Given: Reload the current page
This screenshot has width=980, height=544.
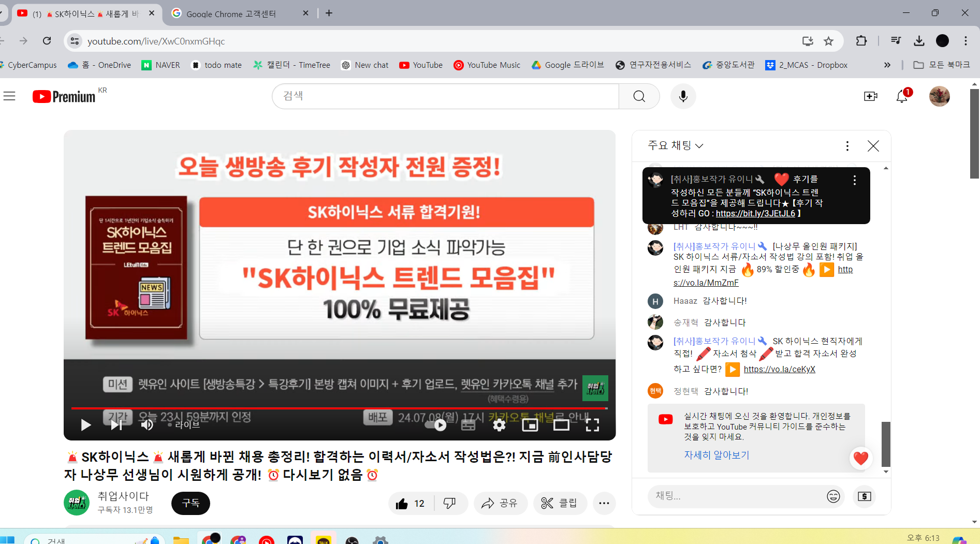Looking at the screenshot, I should coord(47,41).
